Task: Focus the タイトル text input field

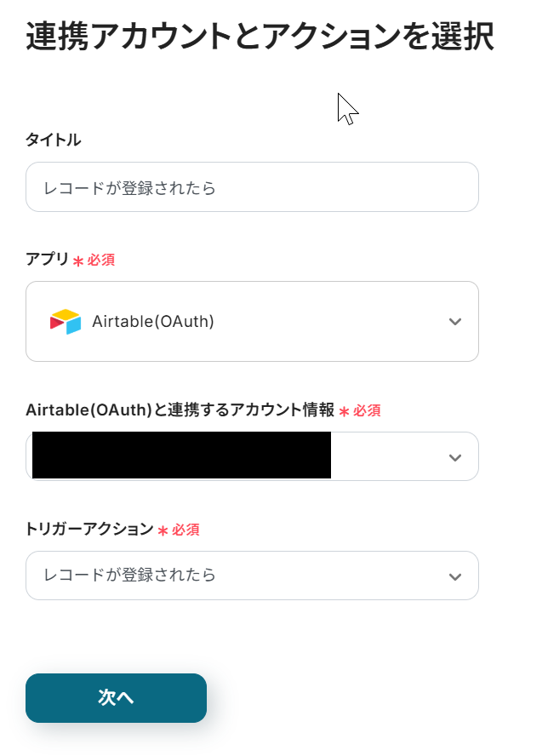Action: (252, 187)
